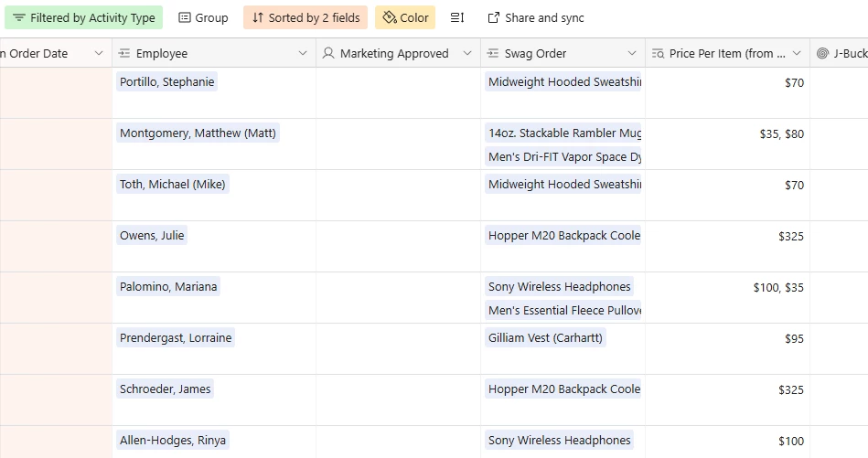
Task: Open the Toth, Michael (Mike) record chip
Action: click(x=173, y=184)
